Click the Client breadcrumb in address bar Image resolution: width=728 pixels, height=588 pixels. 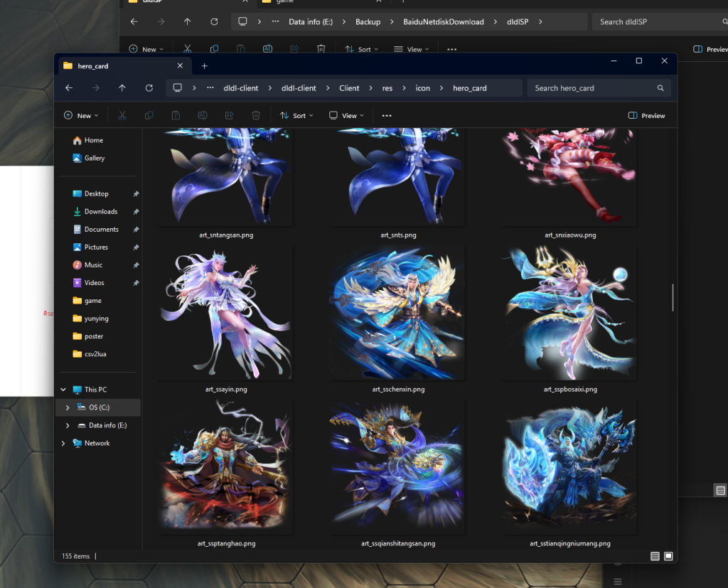tap(349, 88)
